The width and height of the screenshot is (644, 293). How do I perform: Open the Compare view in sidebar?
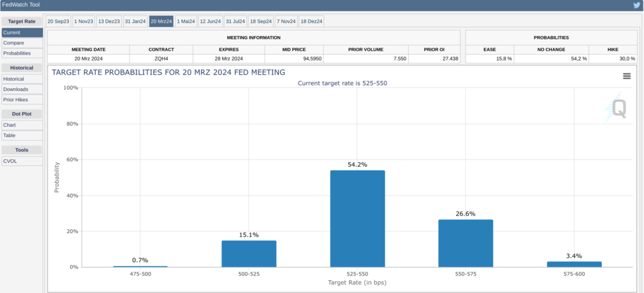click(x=14, y=43)
